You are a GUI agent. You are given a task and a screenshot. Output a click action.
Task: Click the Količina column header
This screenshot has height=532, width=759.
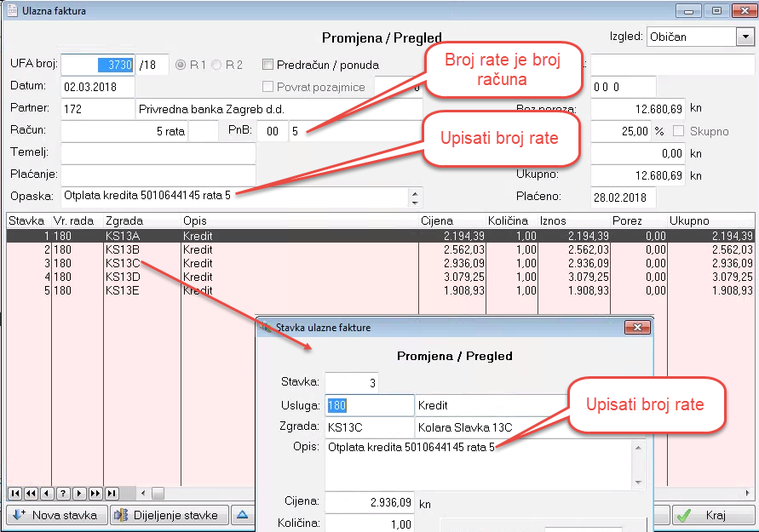click(x=512, y=221)
